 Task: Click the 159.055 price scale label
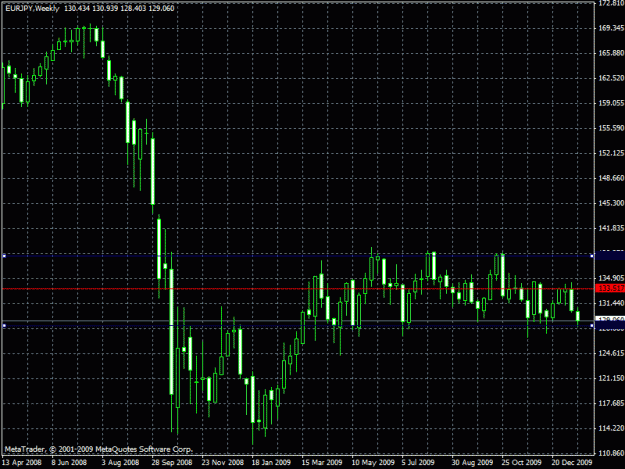pos(611,103)
